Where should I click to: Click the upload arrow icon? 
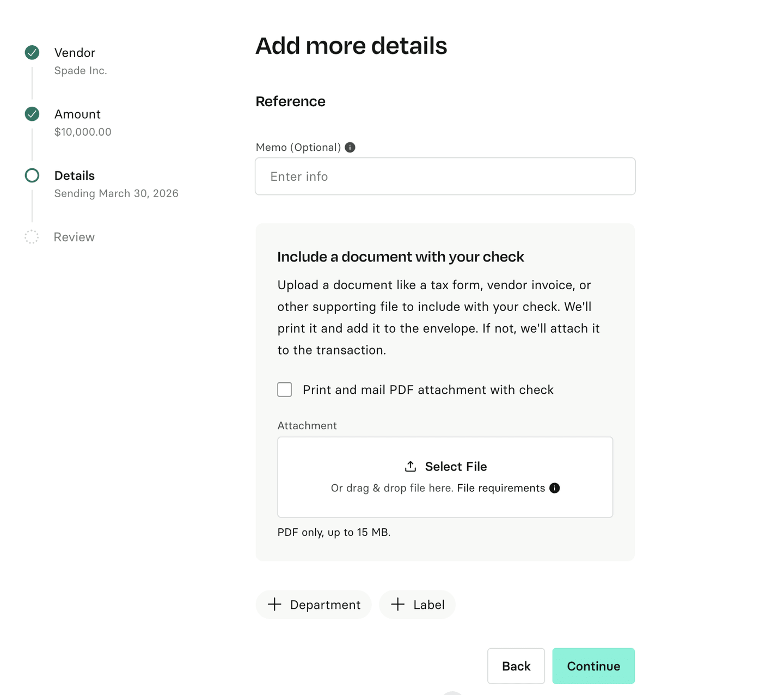point(411,466)
